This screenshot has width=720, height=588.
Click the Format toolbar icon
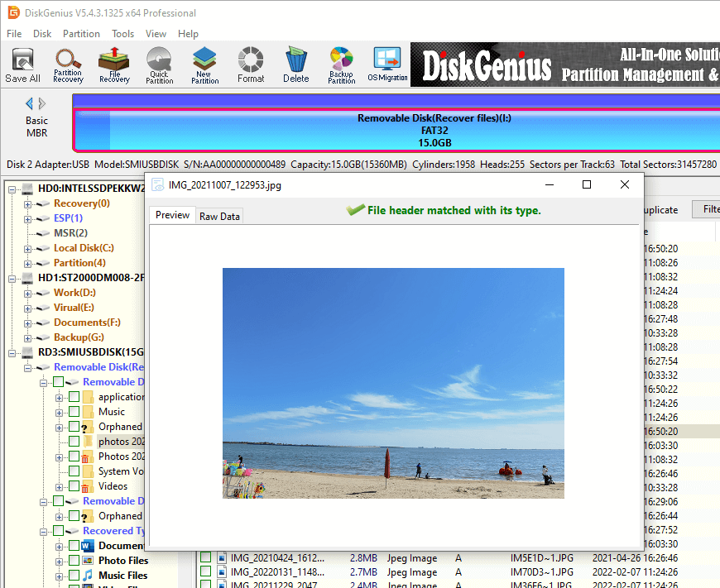coord(251,65)
